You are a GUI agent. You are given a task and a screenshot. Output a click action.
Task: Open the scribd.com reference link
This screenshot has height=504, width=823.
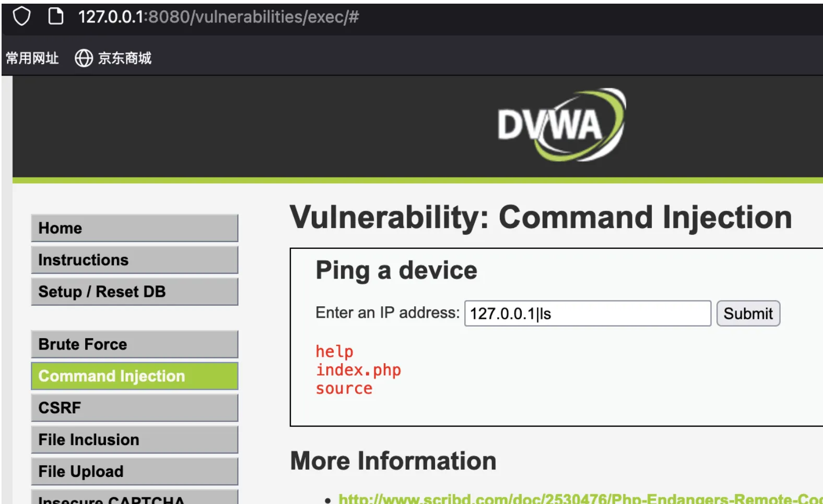tap(580, 499)
